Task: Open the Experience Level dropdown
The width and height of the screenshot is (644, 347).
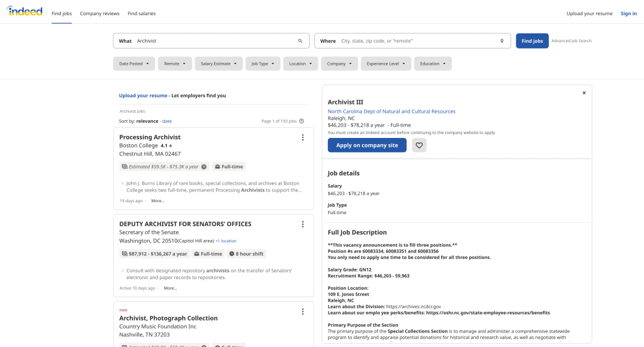Action: pyautogui.click(x=386, y=64)
